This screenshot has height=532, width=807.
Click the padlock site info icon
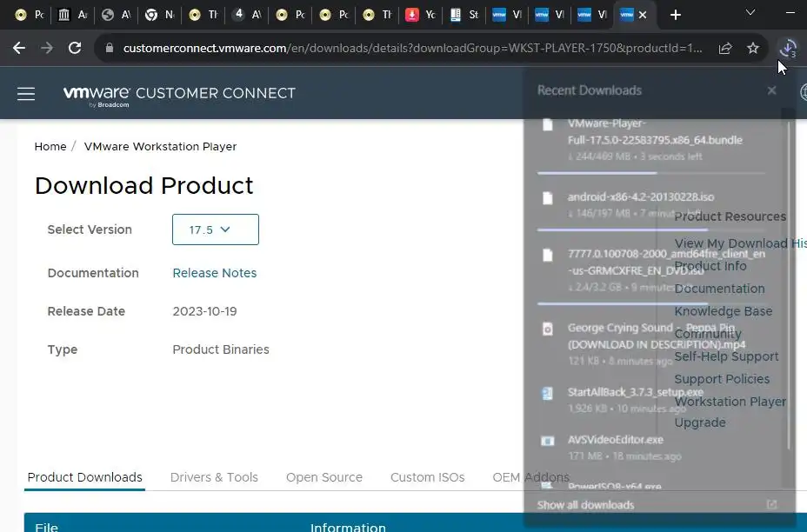[109, 48]
